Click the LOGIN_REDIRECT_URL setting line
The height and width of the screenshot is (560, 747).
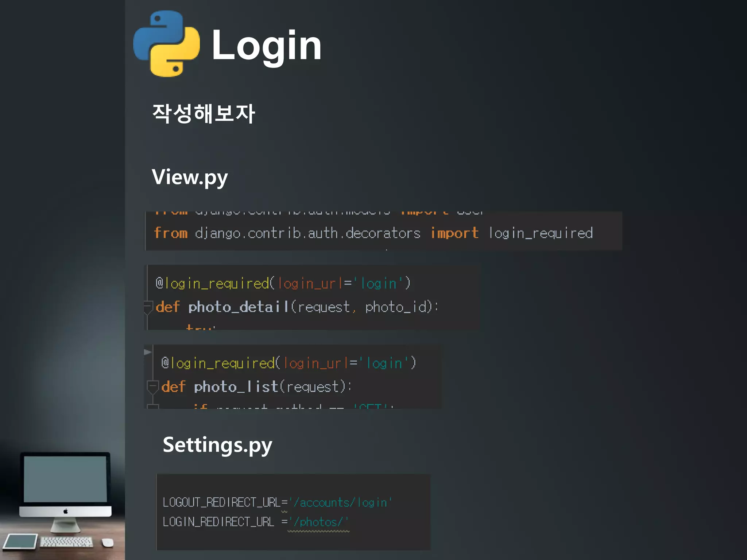tap(256, 522)
